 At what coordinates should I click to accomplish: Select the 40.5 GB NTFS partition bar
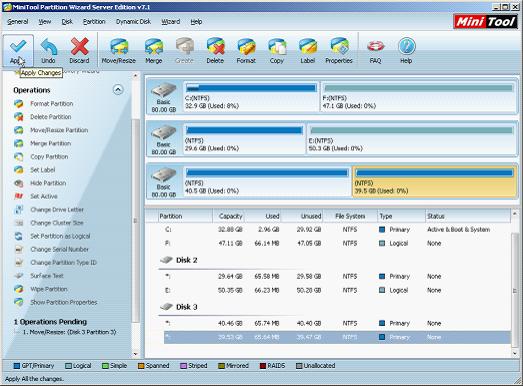(267, 182)
